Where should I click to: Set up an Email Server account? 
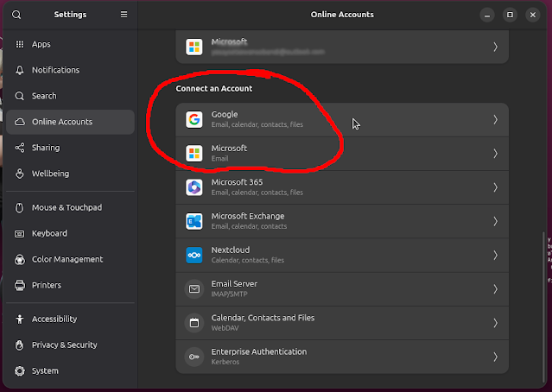point(342,289)
